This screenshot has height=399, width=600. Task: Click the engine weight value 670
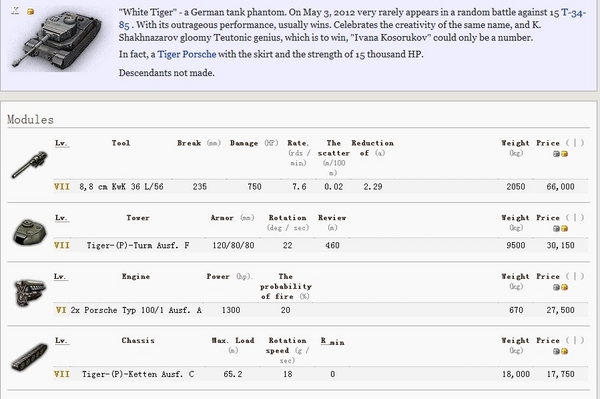516,310
